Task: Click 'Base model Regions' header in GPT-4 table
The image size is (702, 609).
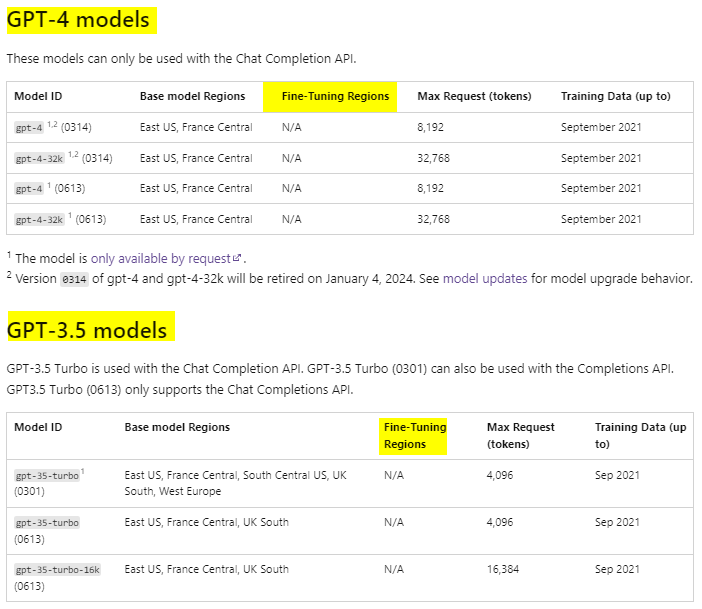Action: (193, 96)
